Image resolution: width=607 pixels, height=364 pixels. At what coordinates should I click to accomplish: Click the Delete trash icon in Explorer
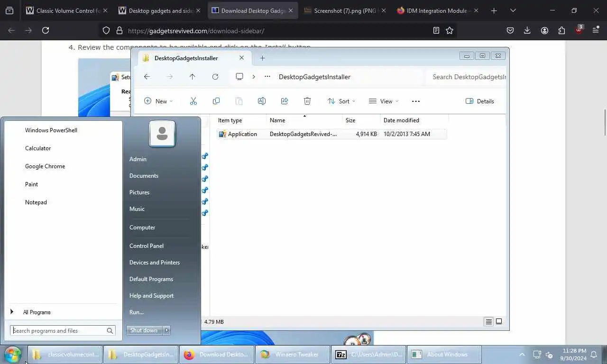coord(307,101)
